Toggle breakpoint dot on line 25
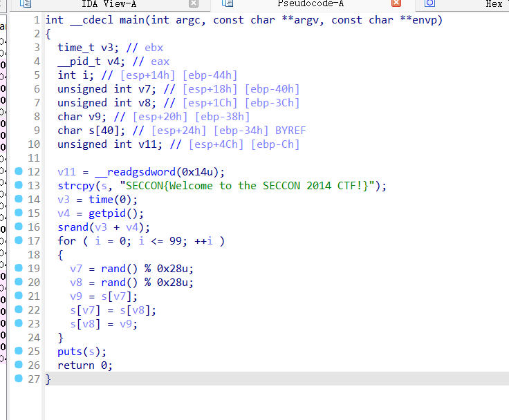The width and height of the screenshot is (509, 420). point(19,351)
